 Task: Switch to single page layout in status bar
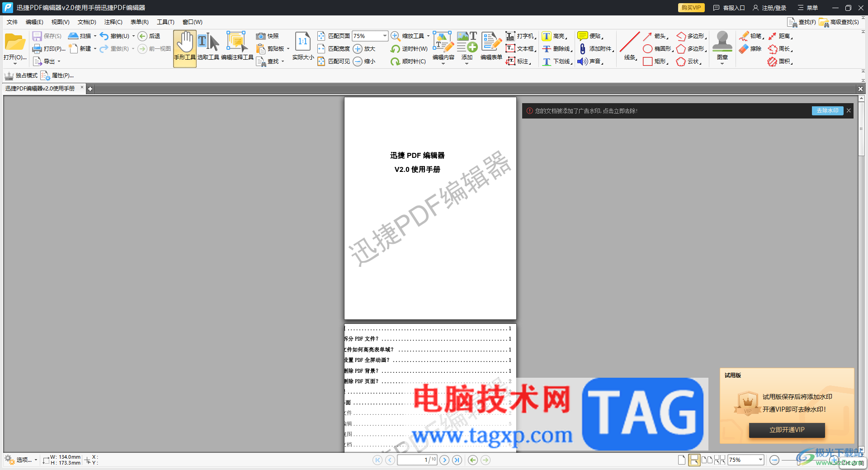pos(682,460)
